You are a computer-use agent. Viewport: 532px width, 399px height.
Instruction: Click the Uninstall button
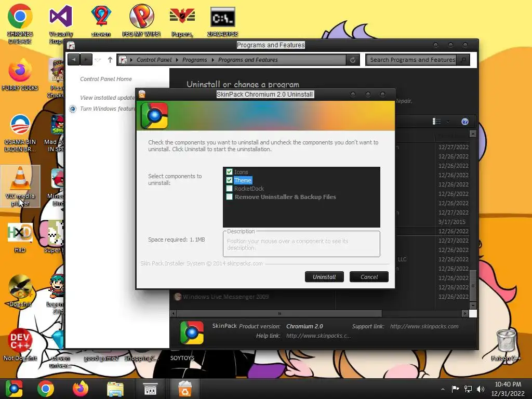(x=324, y=277)
